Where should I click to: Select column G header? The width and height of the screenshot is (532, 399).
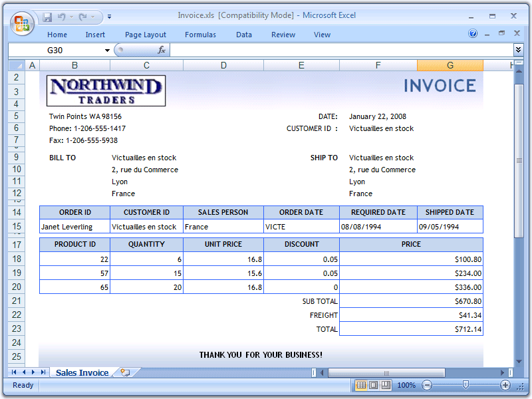click(x=450, y=65)
